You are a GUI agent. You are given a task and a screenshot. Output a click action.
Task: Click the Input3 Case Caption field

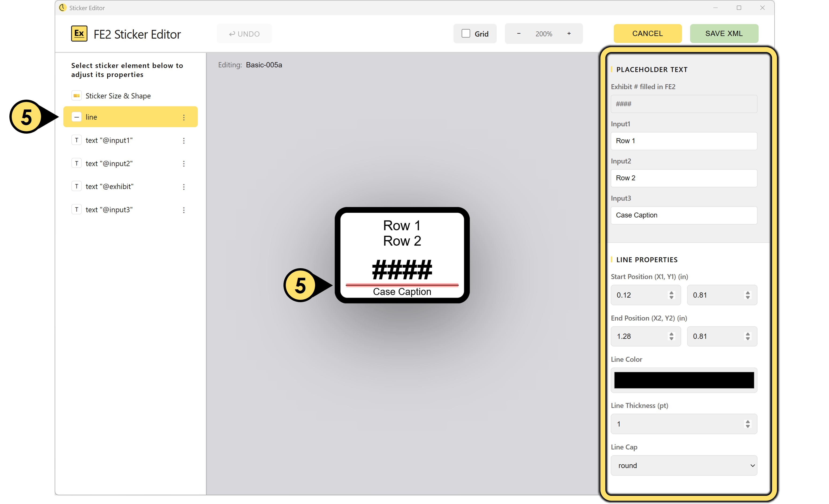684,215
